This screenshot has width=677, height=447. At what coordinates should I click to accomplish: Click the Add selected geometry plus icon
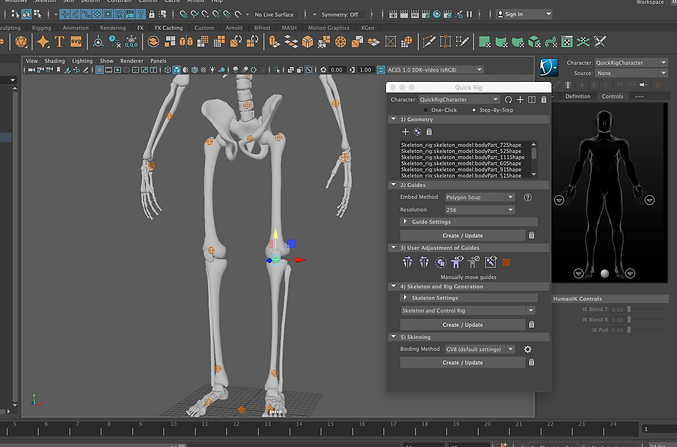405,132
